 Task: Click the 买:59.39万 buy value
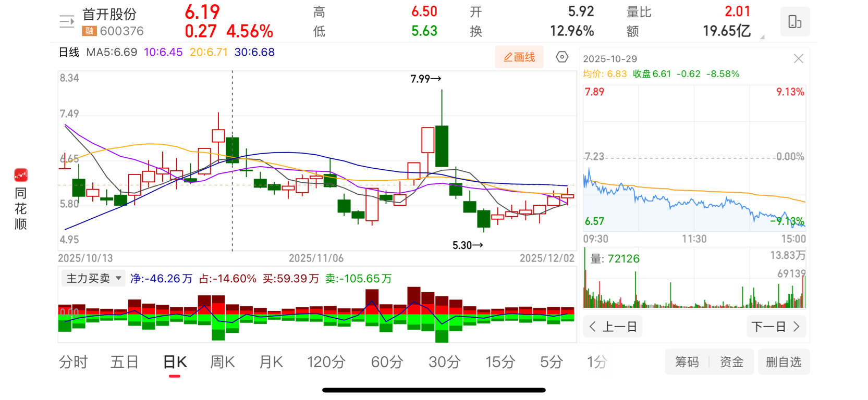click(291, 279)
